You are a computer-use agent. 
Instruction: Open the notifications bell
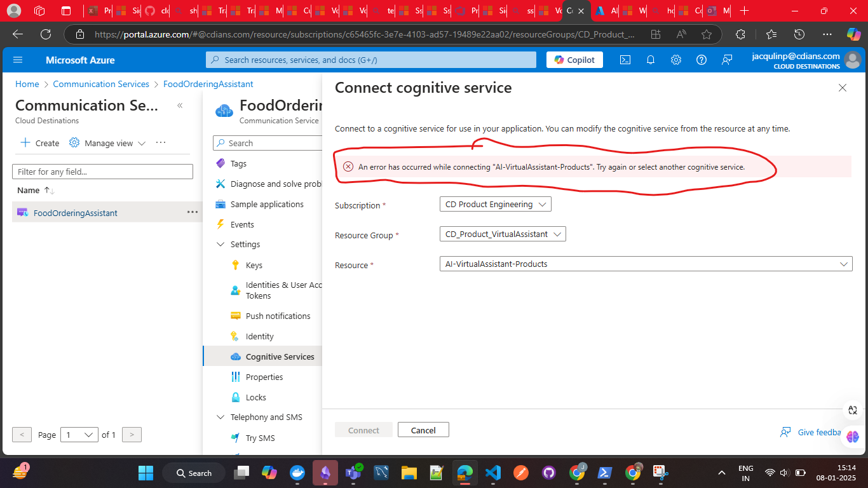(x=651, y=60)
